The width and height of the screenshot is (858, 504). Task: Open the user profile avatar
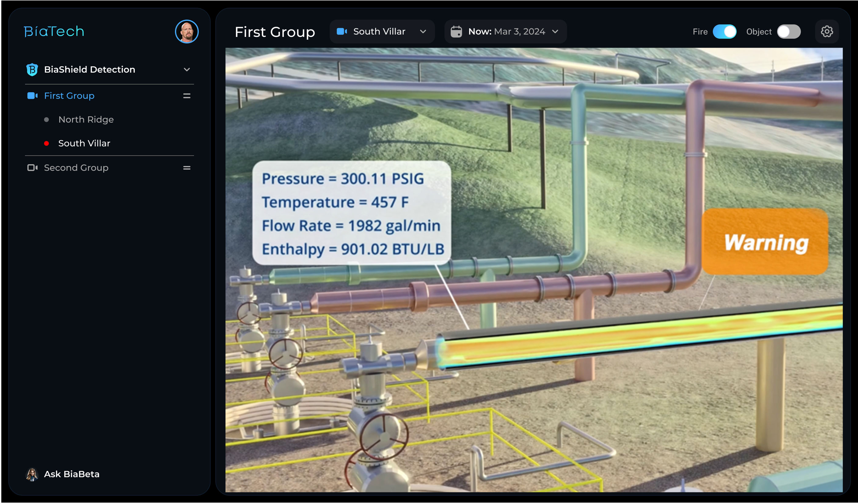[x=187, y=32]
